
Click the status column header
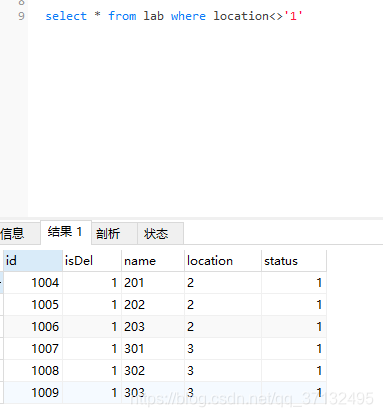pyautogui.click(x=294, y=261)
